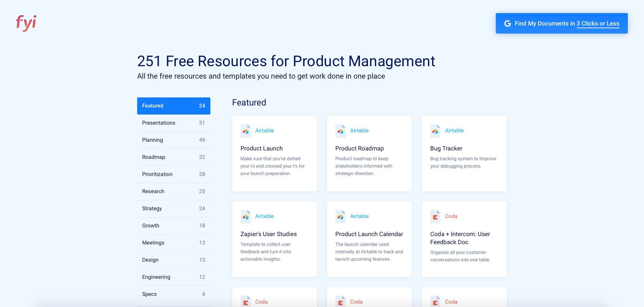Click the Airtable icon on Zapier's User Studies card
Viewport: 644px width, 307px height.
click(x=246, y=217)
